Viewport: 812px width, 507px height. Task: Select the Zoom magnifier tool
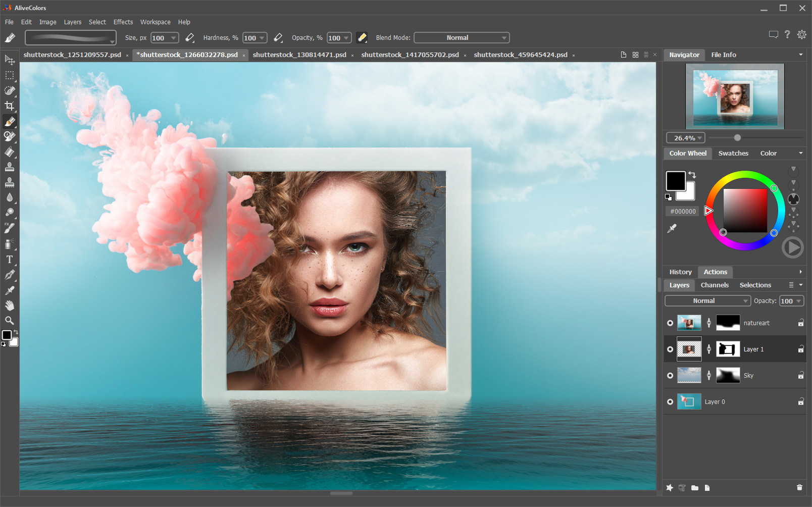pyautogui.click(x=10, y=321)
